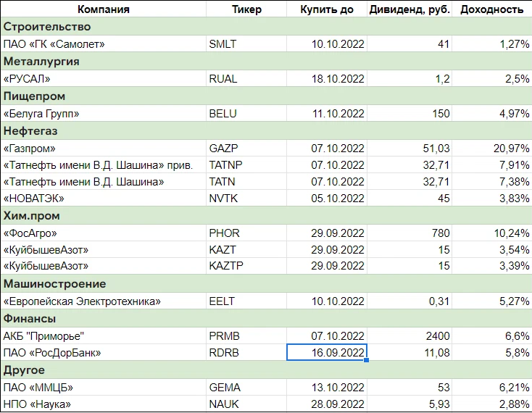Select the KAZT ticker cell
Image resolution: width=532 pixels, height=413 pixels.
(246, 249)
